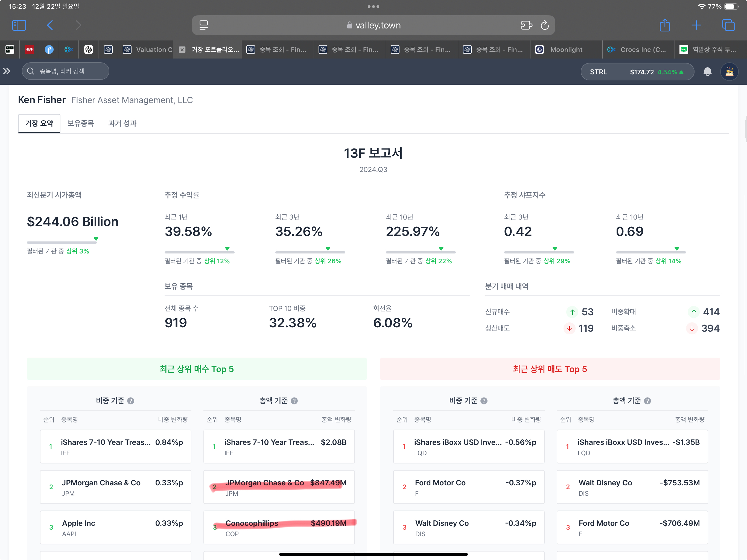Viewport: 747px width, 560px height.
Task: Click the 0.42 Sharpe ratio value
Action: (518, 232)
